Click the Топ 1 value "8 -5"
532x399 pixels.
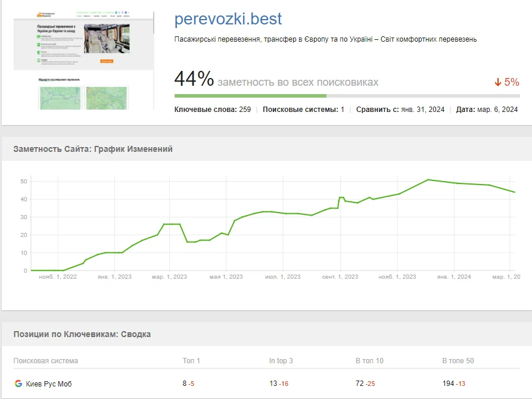(188, 384)
